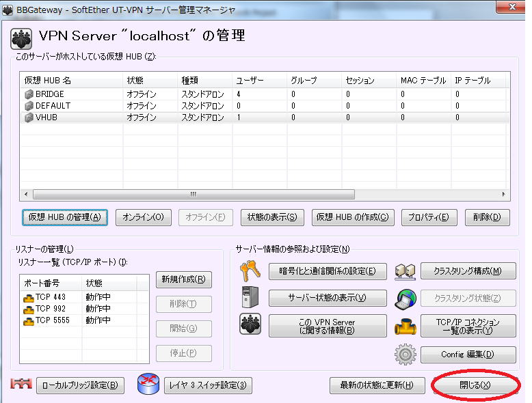Click the オンライン(O) button
The width and height of the screenshot is (532, 403).
[143, 217]
